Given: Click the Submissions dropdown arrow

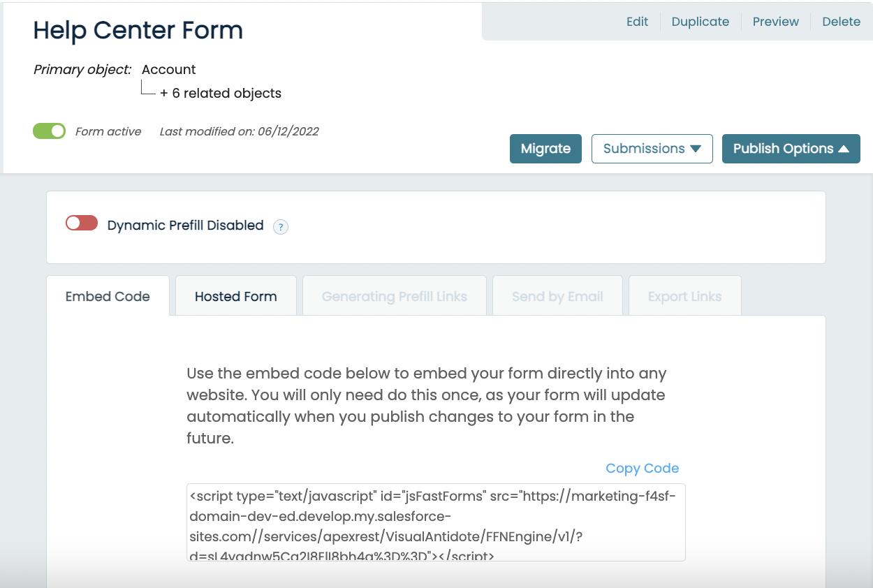Looking at the screenshot, I should [697, 148].
